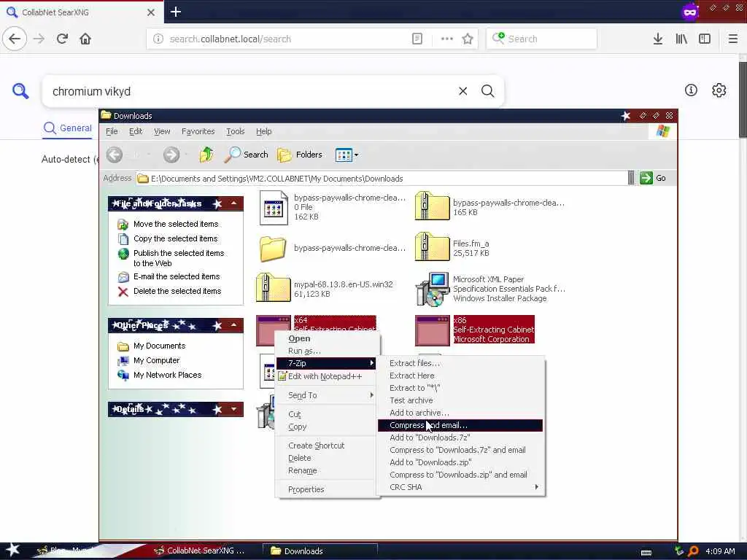Show Firefox sidebars icon

point(705,39)
